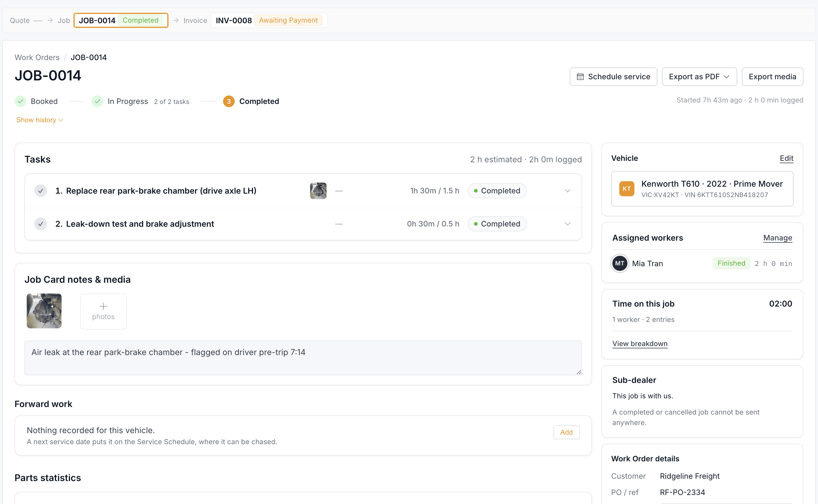
Task: Expand the Replace rear park-brake chamber task row
Action: coord(568,191)
